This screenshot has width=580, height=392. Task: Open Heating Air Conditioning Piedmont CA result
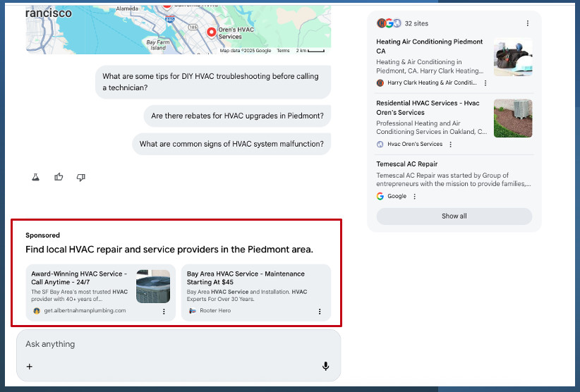430,46
